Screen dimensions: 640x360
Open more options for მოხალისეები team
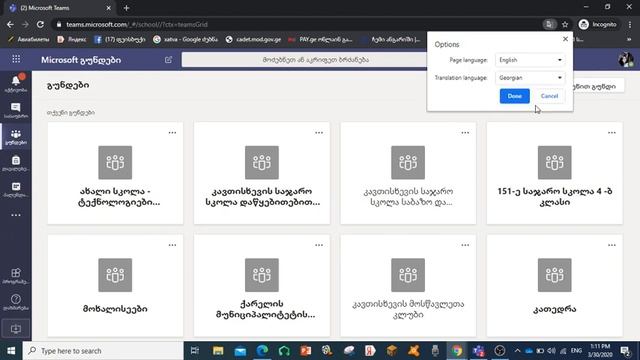pos(172,245)
